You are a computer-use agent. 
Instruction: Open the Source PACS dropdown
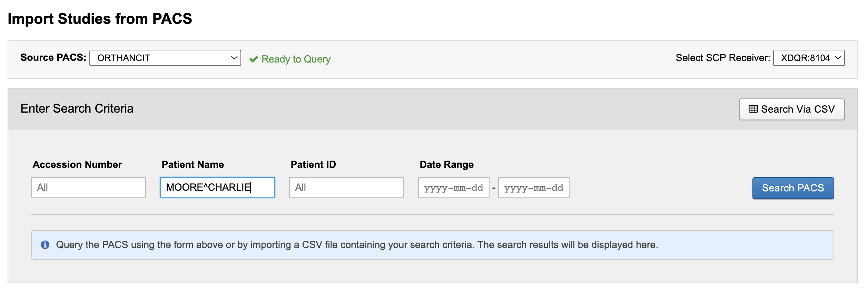(165, 58)
